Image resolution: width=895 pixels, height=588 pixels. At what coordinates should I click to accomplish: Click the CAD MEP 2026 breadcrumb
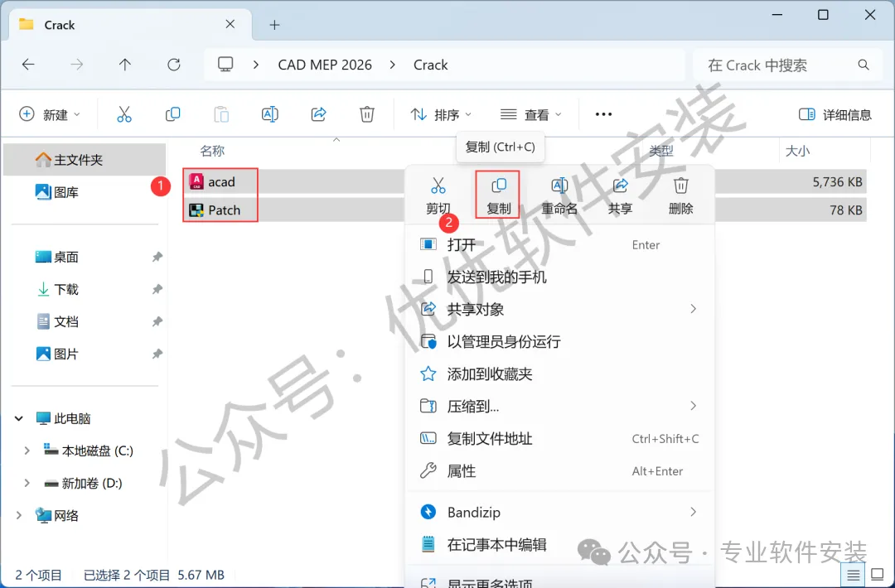[x=325, y=65]
